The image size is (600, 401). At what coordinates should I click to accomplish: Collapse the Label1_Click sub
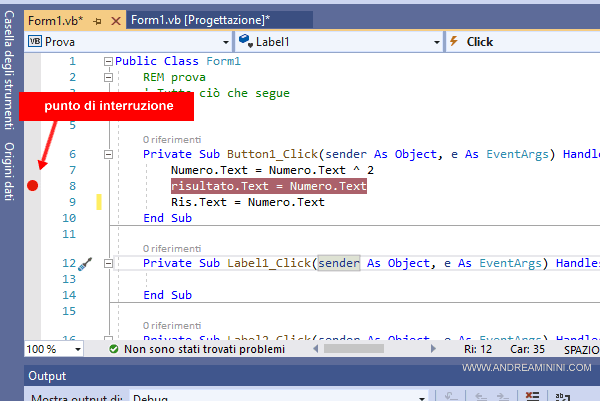pyautogui.click(x=108, y=264)
